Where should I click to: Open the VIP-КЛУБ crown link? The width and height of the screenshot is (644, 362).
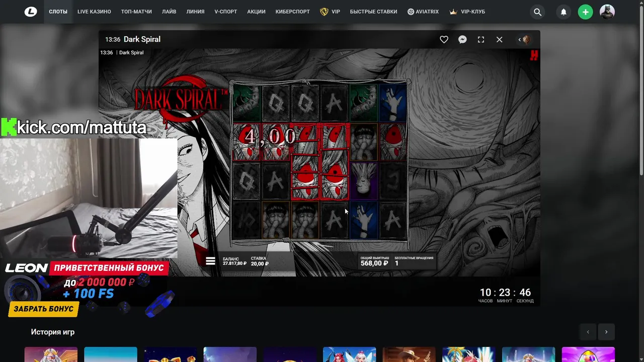click(x=467, y=12)
